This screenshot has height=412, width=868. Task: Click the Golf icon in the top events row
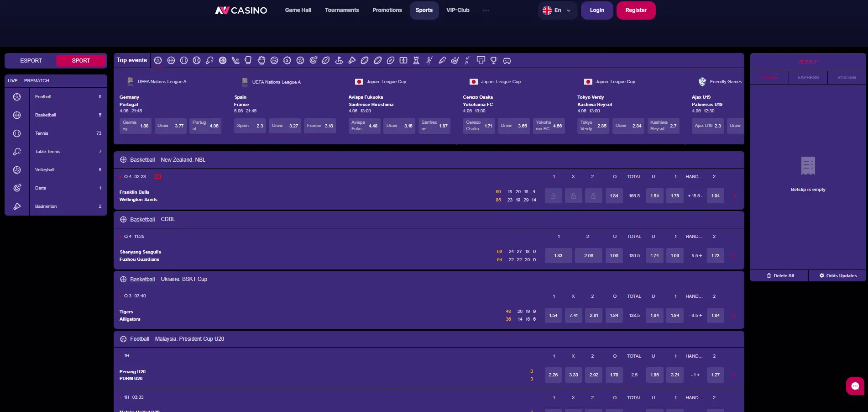click(x=340, y=60)
